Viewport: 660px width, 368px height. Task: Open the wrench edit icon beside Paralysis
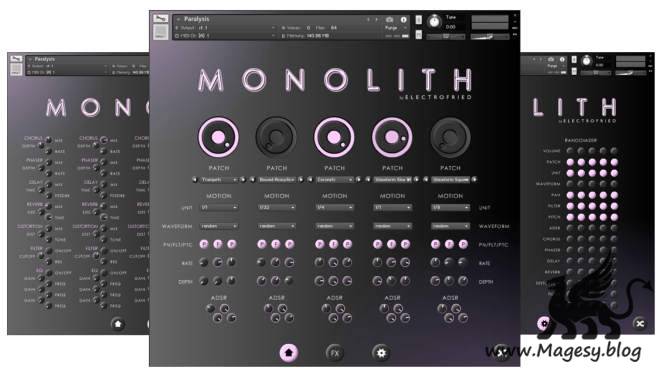point(160,19)
